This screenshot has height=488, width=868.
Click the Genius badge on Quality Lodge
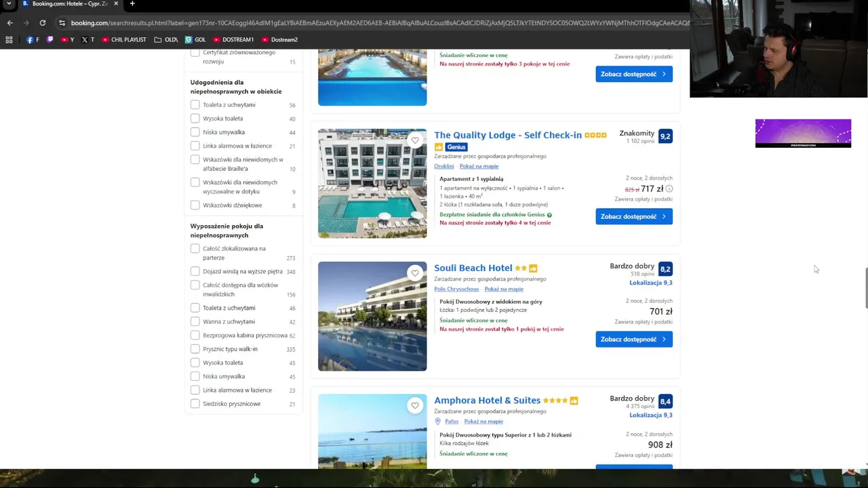[456, 147]
